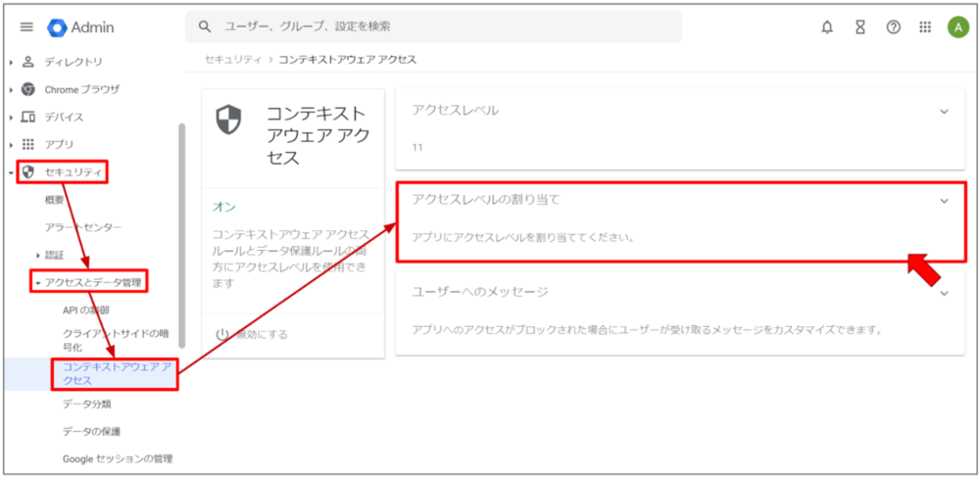This screenshot has width=980, height=478.
Task: Select コンテキストアウェア アクセス in sidebar
Action: [117, 373]
